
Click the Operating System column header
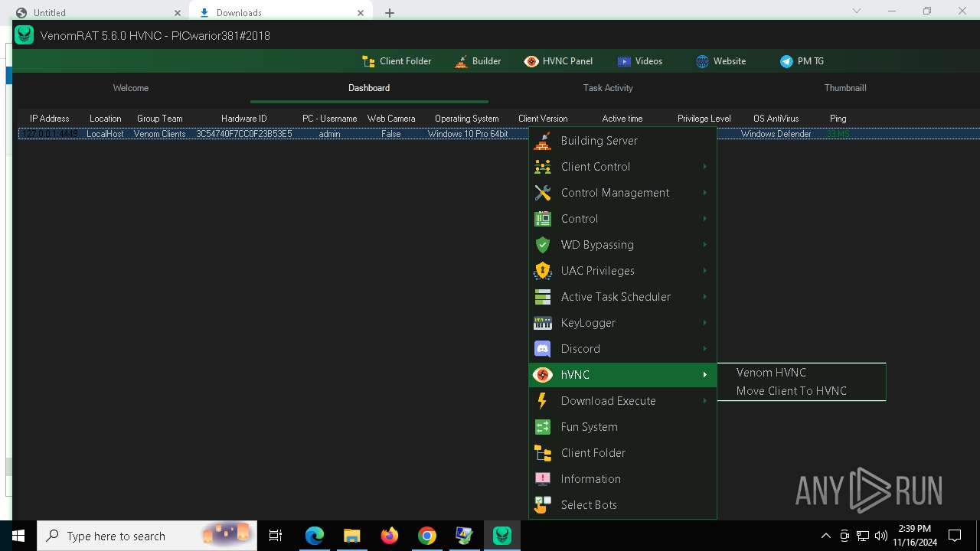[x=467, y=119]
